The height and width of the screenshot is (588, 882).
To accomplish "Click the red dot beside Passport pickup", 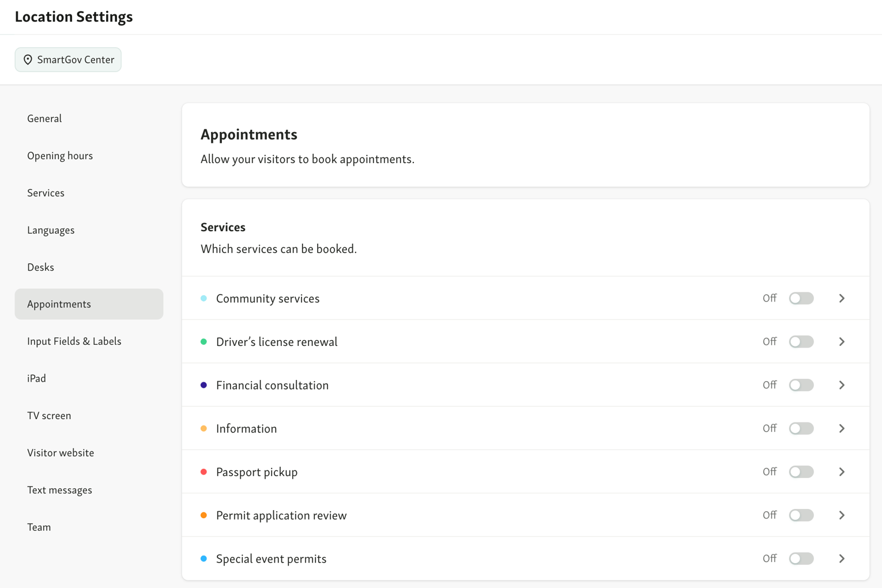I will coord(203,472).
